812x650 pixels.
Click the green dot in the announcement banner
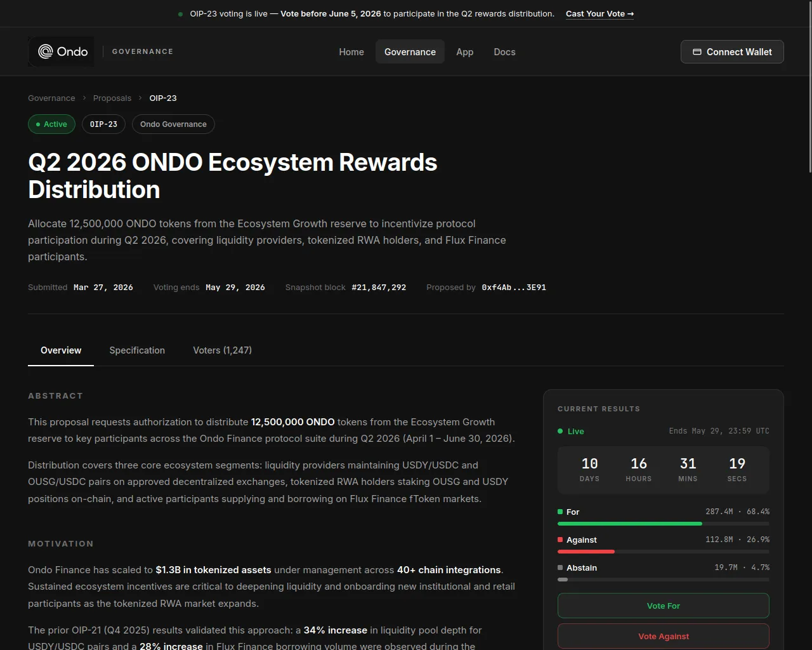point(181,14)
